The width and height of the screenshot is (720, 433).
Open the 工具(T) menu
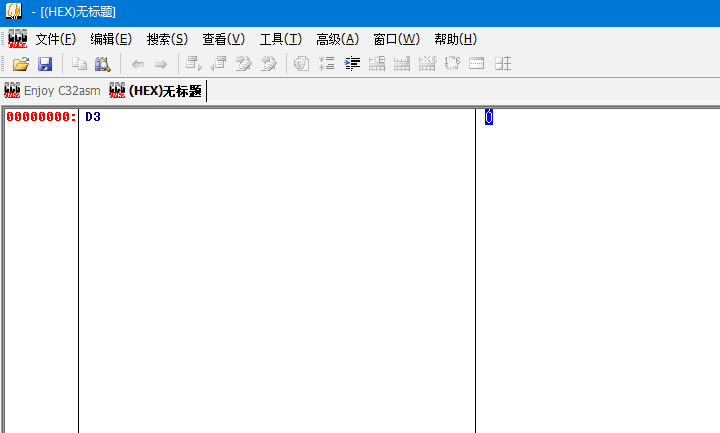[x=281, y=39]
